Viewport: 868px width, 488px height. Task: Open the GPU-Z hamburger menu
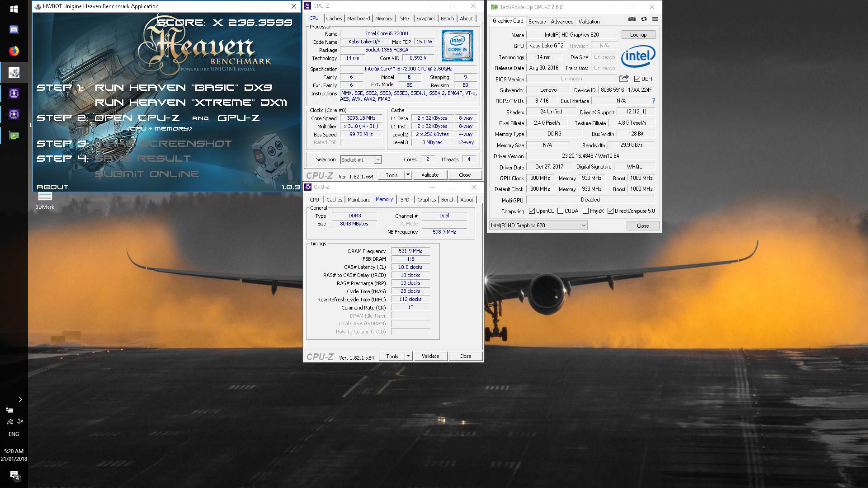(x=655, y=19)
